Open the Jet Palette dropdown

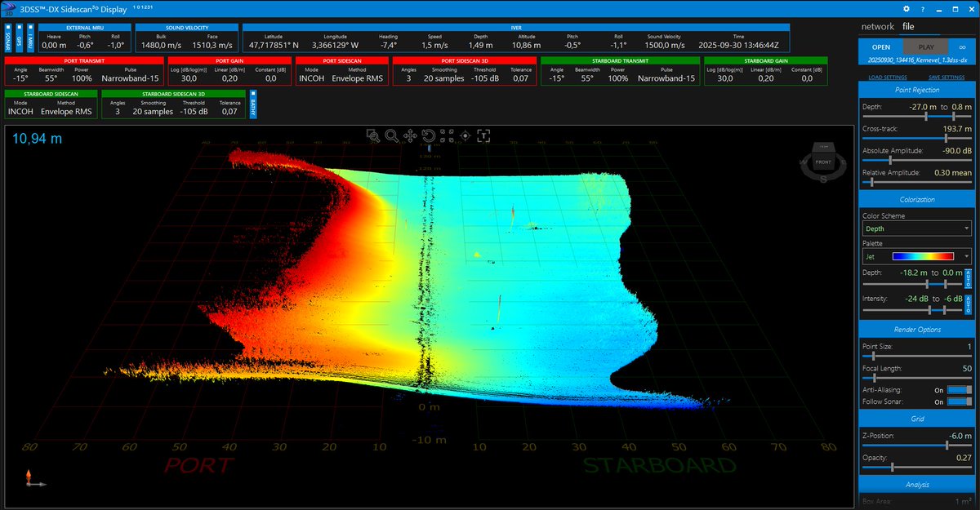916,256
